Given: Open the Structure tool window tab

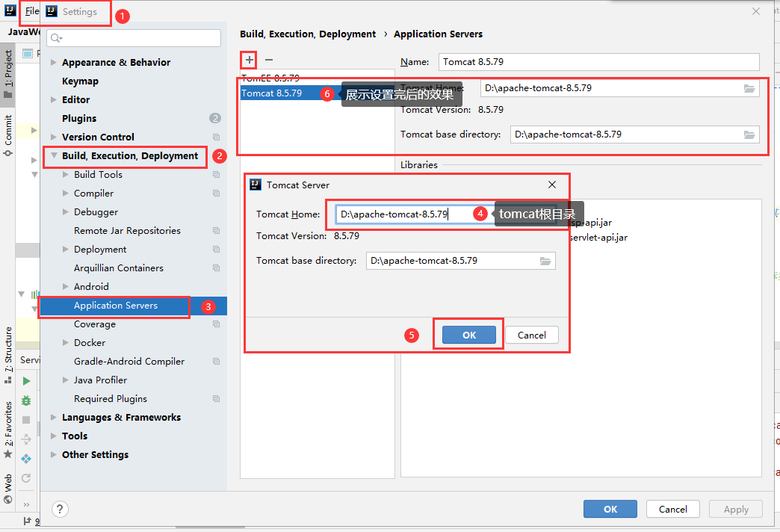Looking at the screenshot, I should pyautogui.click(x=8, y=355).
